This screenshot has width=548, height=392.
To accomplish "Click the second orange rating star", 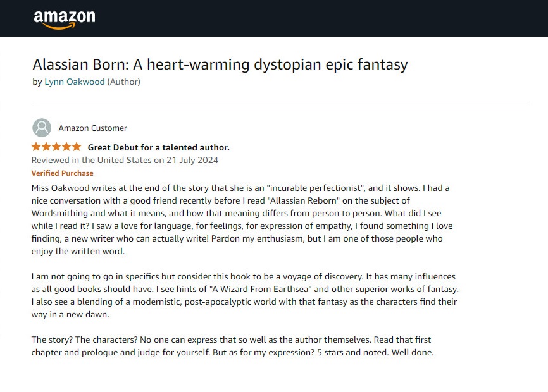I will [47, 147].
